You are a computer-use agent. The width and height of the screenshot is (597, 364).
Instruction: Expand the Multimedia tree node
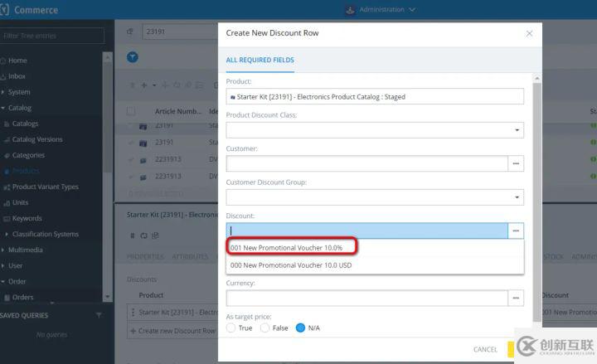click(x=2, y=250)
